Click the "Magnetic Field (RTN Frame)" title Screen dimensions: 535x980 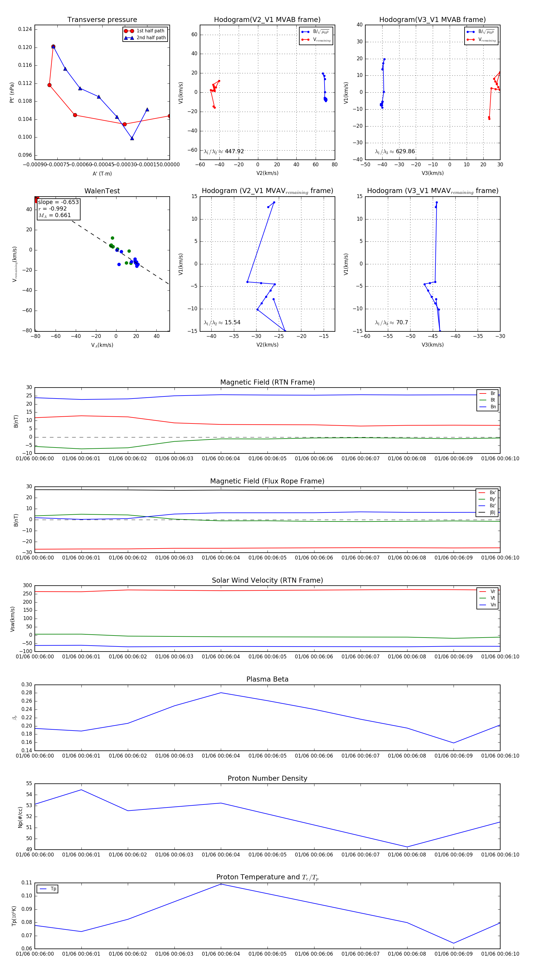(267, 382)
